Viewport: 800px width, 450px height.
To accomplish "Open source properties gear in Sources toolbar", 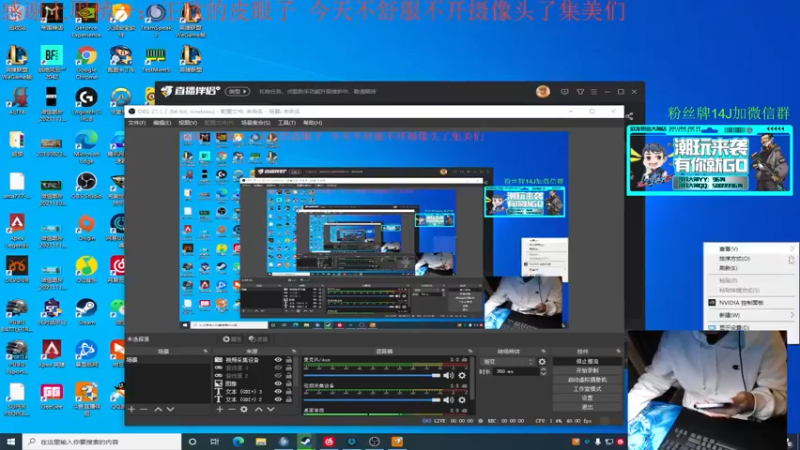I will click(x=244, y=409).
